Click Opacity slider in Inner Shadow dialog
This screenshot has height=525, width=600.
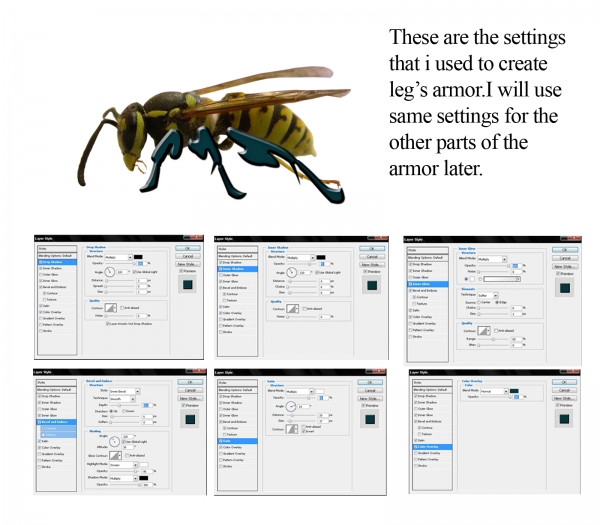302,264
